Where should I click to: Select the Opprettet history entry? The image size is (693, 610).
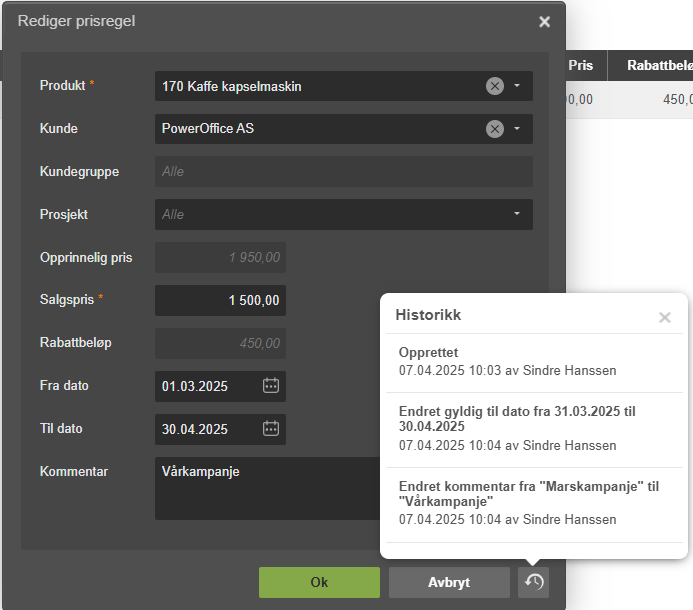click(x=534, y=362)
